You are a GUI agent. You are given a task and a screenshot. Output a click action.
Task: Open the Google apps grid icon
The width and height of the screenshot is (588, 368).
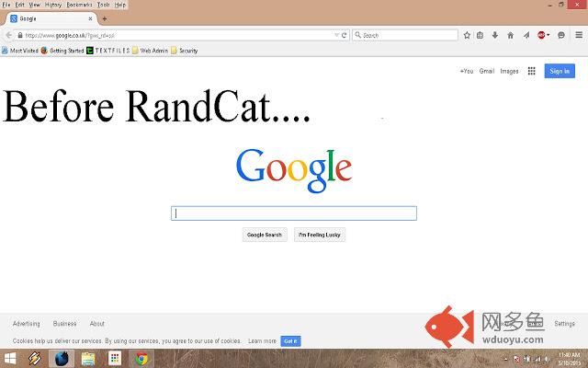531,71
